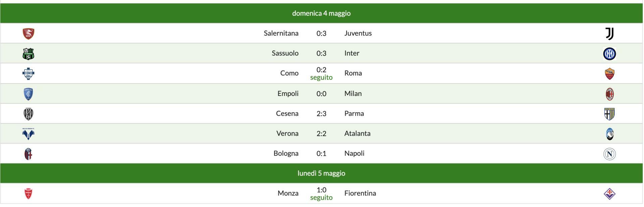Viewport: 644px width, 207px height.
Task: Click the Bologna club crest
Action: click(29, 154)
